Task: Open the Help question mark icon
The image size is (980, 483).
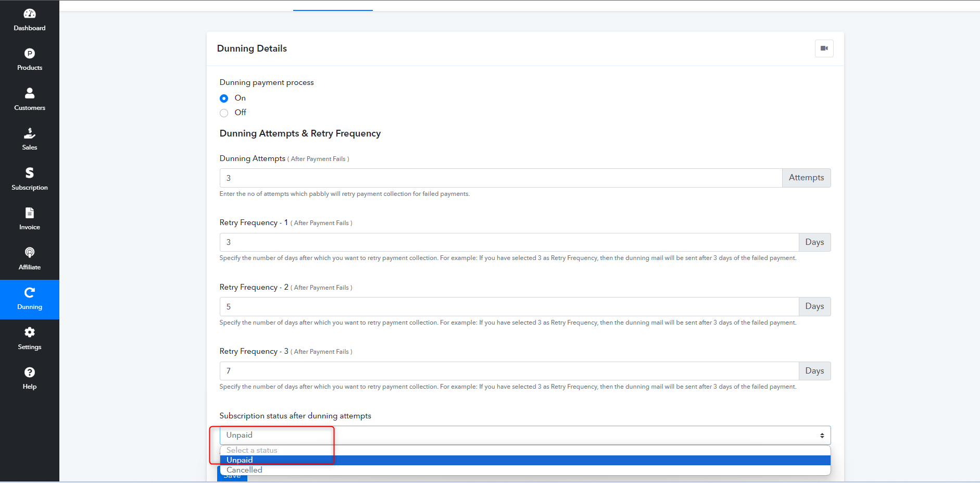Action: 30,372
